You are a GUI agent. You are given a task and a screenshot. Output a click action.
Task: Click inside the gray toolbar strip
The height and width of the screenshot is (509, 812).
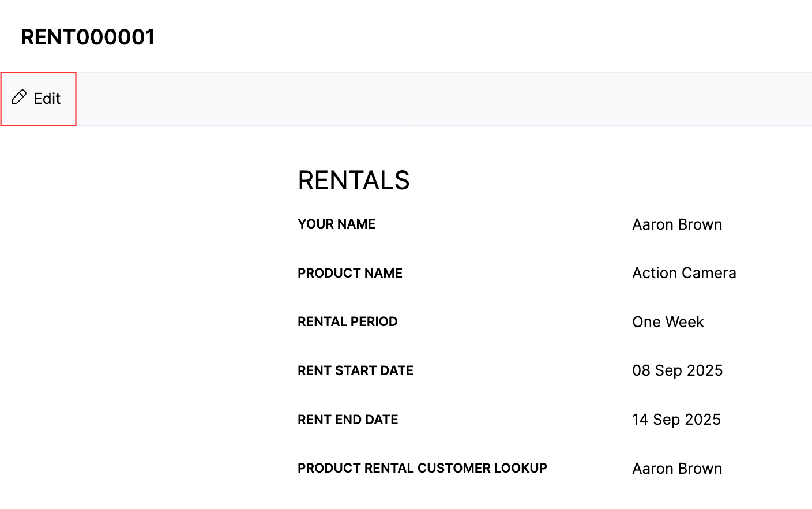[x=404, y=99]
